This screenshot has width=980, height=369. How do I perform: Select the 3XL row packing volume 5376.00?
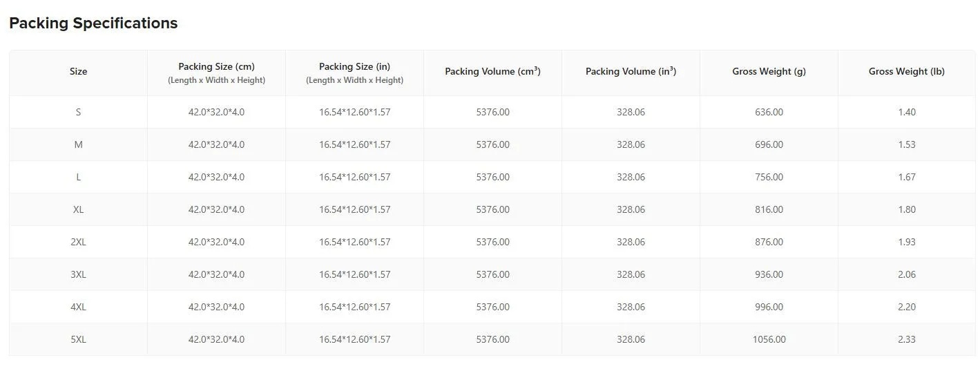click(x=492, y=274)
